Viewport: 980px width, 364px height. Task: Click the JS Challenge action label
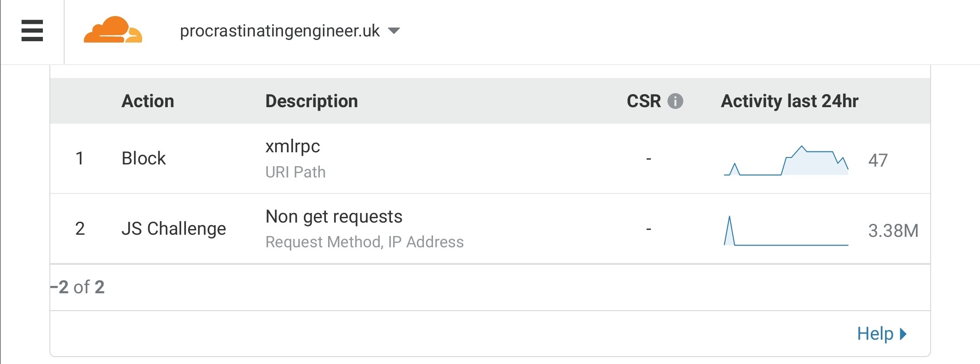coord(173,229)
